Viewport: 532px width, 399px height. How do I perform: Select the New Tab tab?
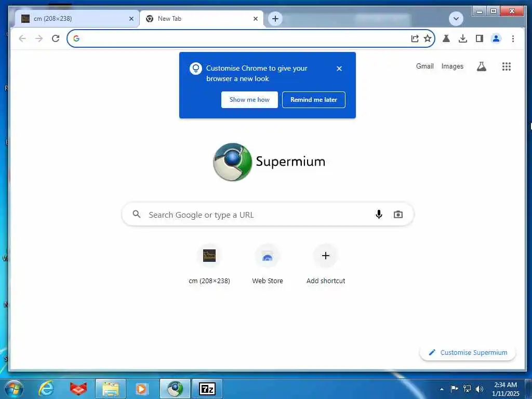(x=201, y=19)
